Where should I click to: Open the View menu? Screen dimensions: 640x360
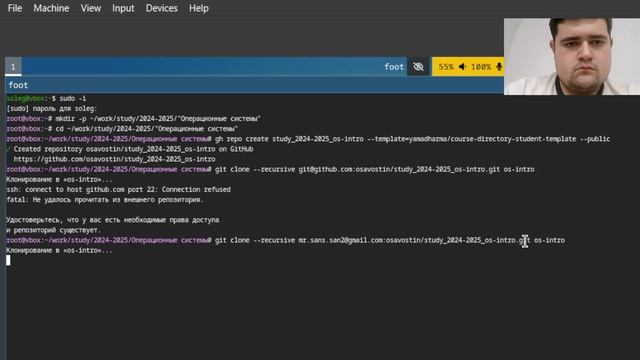(91, 8)
